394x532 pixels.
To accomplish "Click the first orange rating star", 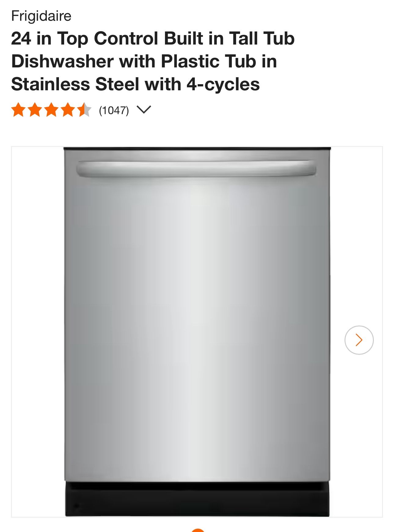I will click(x=18, y=110).
